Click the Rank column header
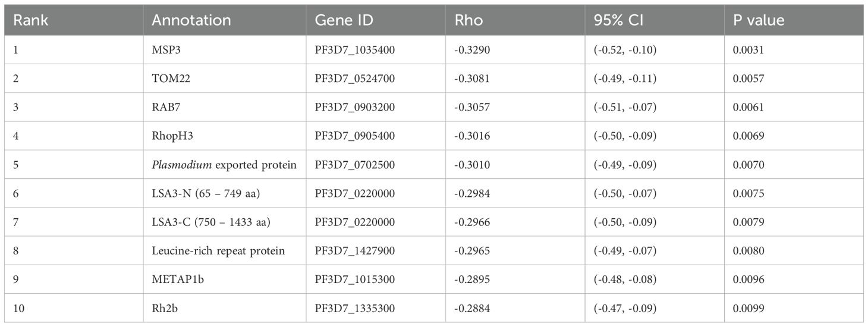This screenshot has width=868, height=327. coord(31,20)
